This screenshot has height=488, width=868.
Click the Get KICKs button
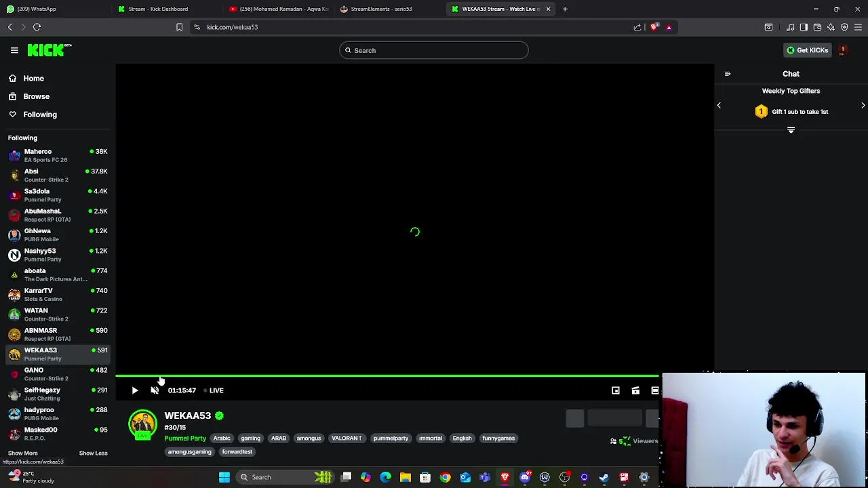(x=807, y=50)
